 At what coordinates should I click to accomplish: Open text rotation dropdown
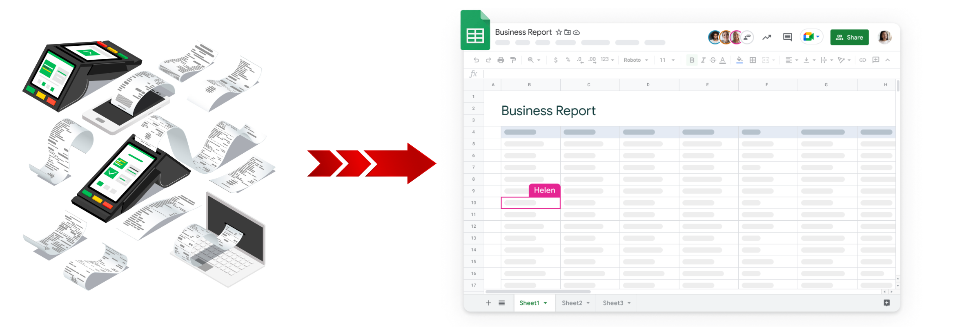coord(844,60)
